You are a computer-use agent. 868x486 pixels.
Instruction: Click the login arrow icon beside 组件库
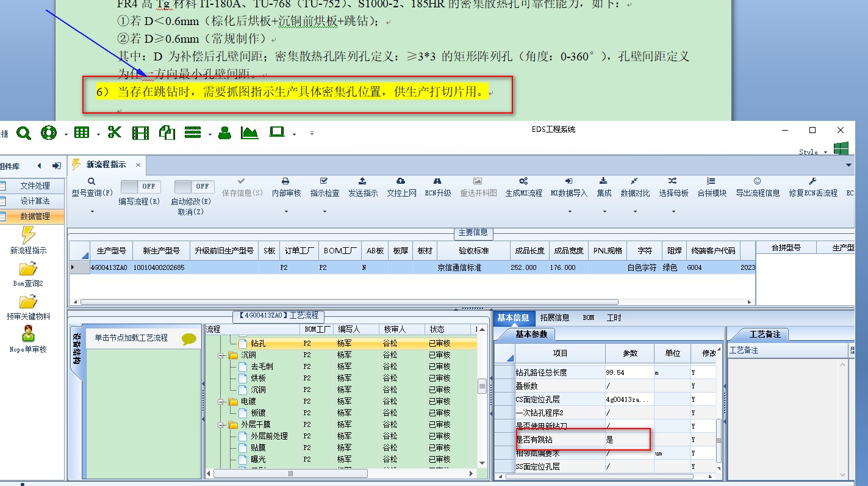[57, 165]
